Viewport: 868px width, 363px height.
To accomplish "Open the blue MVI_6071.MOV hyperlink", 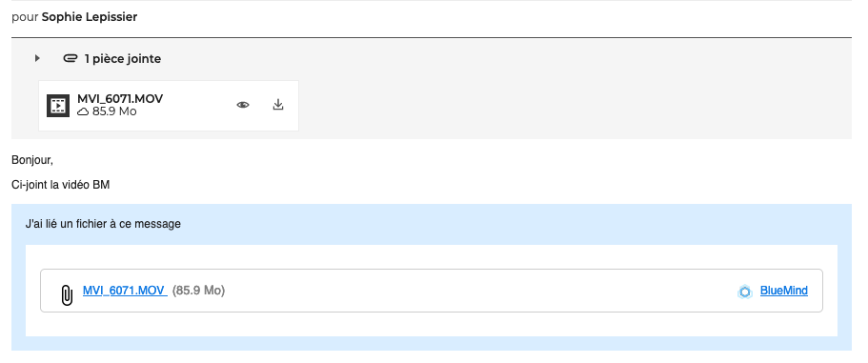I will tap(125, 291).
